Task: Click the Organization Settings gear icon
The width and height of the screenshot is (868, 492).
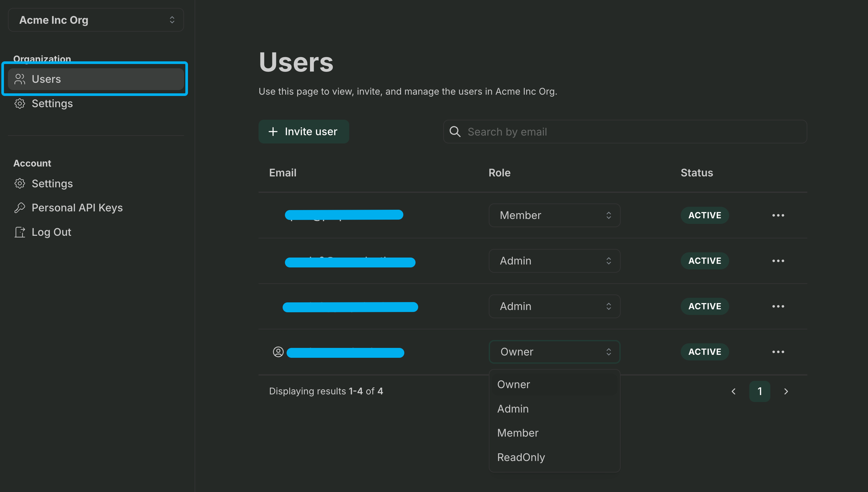Action: point(19,104)
